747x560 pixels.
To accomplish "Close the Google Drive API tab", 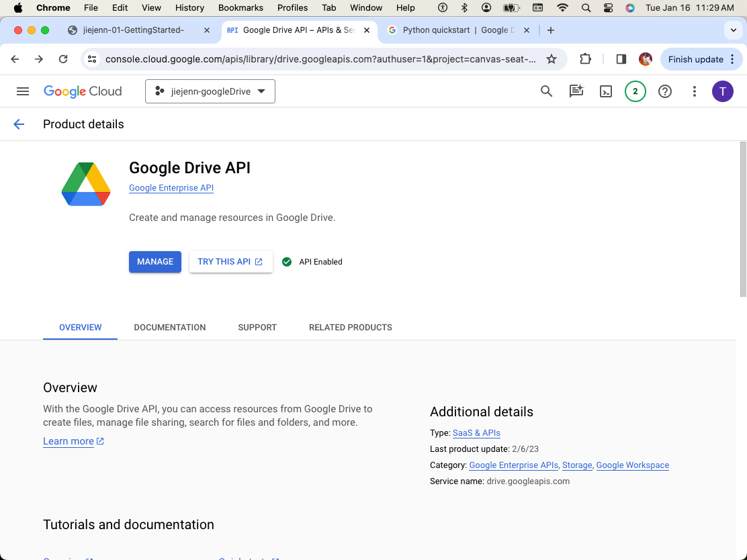I will [367, 30].
